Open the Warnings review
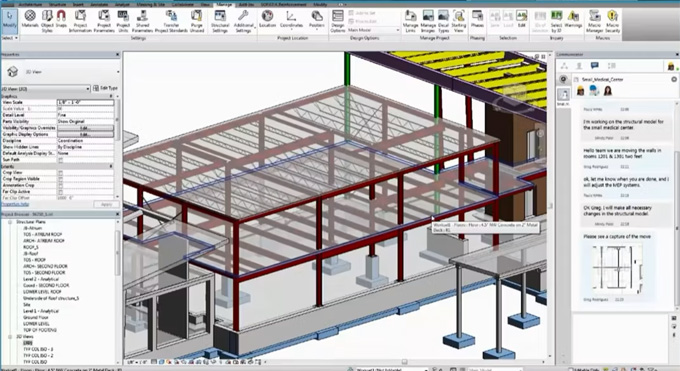The width and height of the screenshot is (680, 371). pos(573,19)
